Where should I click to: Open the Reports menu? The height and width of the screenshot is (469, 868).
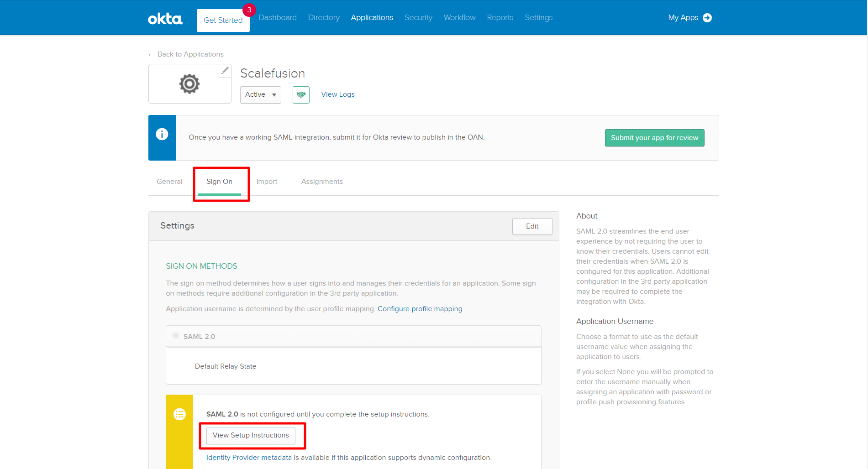tap(500, 18)
